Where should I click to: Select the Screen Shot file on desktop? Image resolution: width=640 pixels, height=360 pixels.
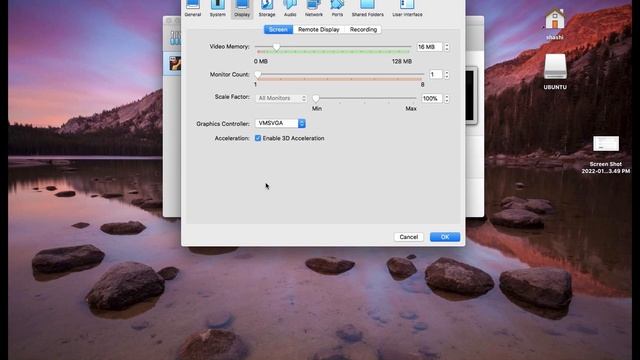pyautogui.click(x=606, y=155)
